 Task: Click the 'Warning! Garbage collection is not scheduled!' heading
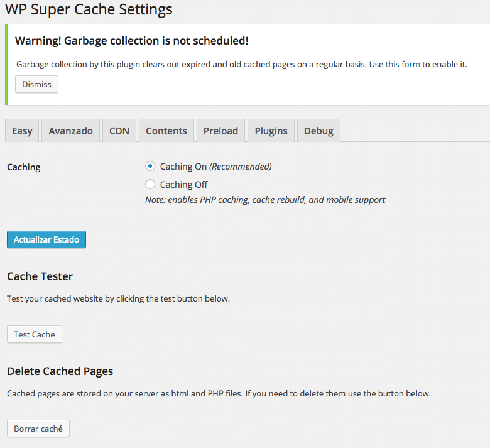coord(131,41)
